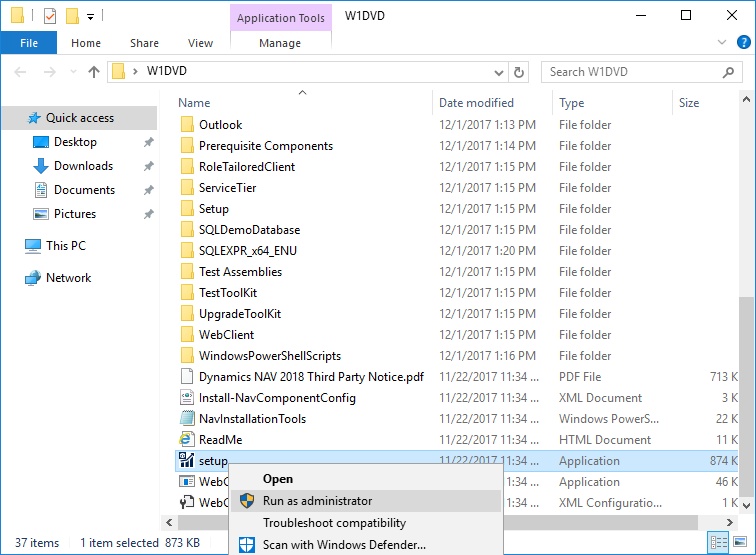Unpin Downloads using its pin icon
The width and height of the screenshot is (756, 555).
click(148, 166)
